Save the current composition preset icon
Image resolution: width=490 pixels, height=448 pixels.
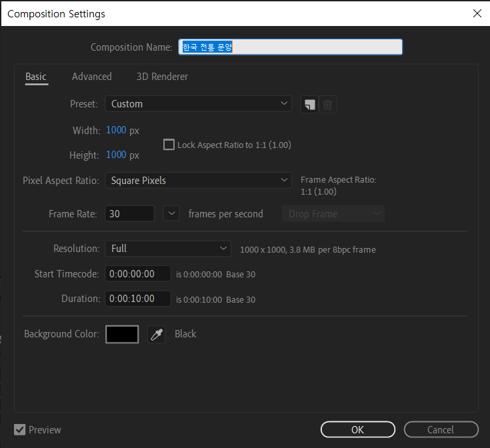point(309,105)
